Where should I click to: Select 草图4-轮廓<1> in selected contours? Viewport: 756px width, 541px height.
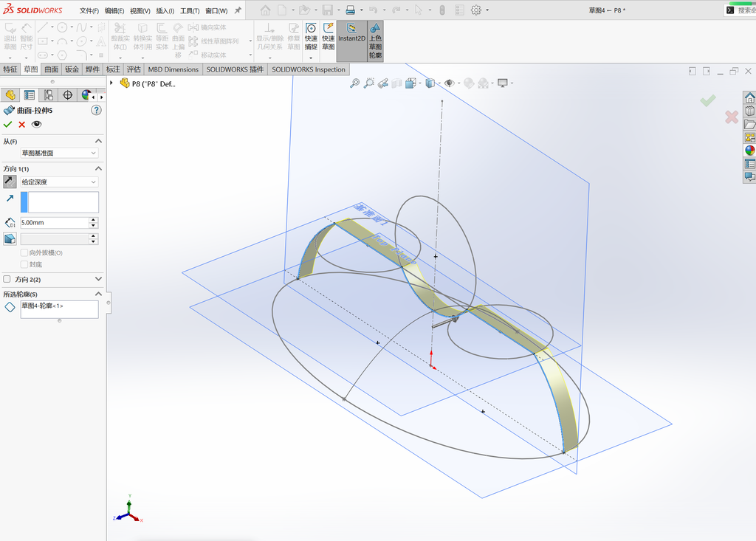(x=42, y=306)
